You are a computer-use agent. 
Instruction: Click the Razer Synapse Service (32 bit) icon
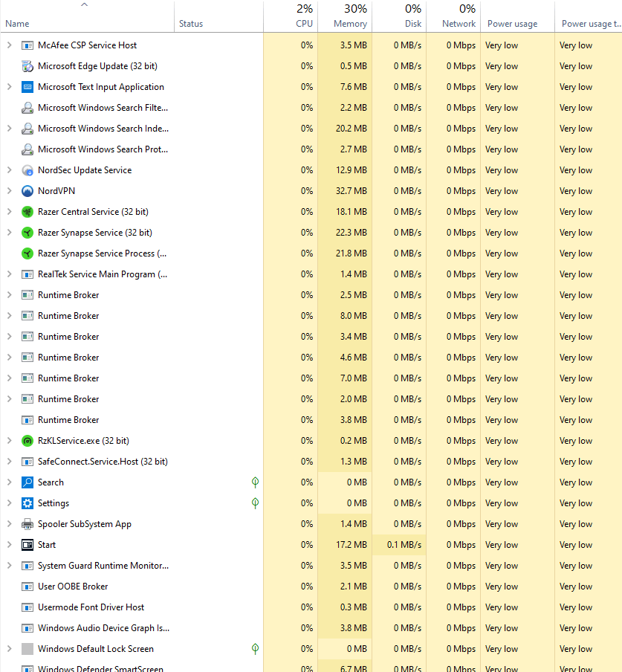27,232
